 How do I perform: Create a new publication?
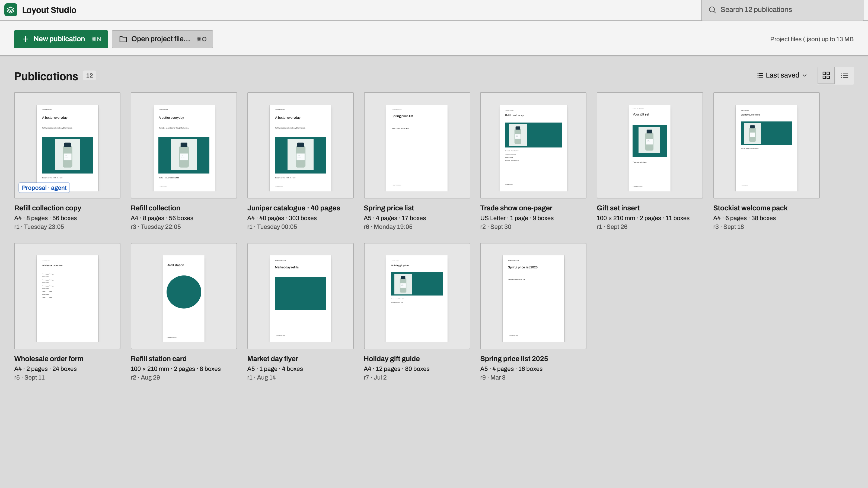point(61,39)
